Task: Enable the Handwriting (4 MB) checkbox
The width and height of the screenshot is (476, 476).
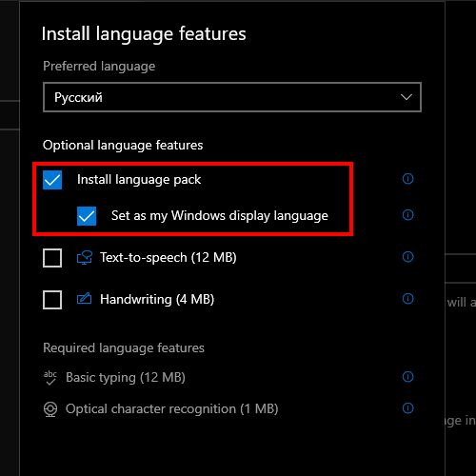Action: point(52,300)
